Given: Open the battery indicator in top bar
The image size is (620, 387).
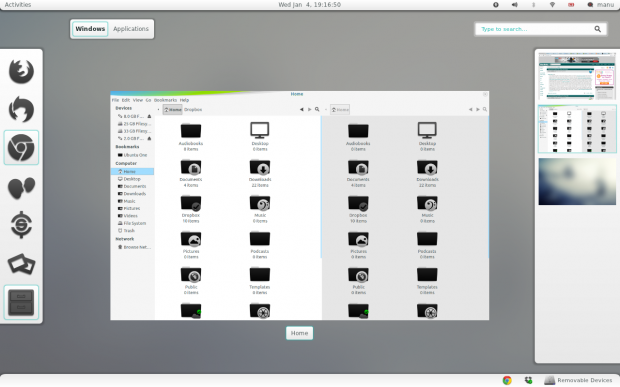Looking at the screenshot, I should 571,5.
